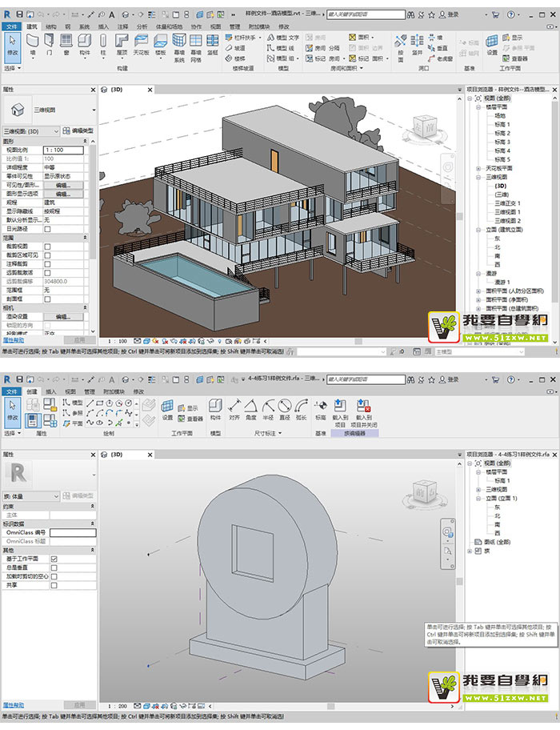Open 属性帮助 link in upper window
This screenshot has width=560, height=730.
(x=14, y=340)
